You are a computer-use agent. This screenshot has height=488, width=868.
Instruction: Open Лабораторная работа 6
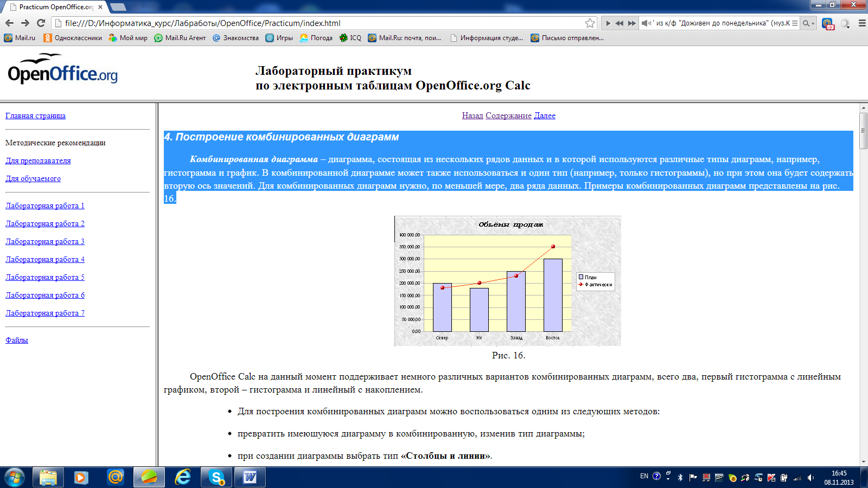(x=45, y=295)
